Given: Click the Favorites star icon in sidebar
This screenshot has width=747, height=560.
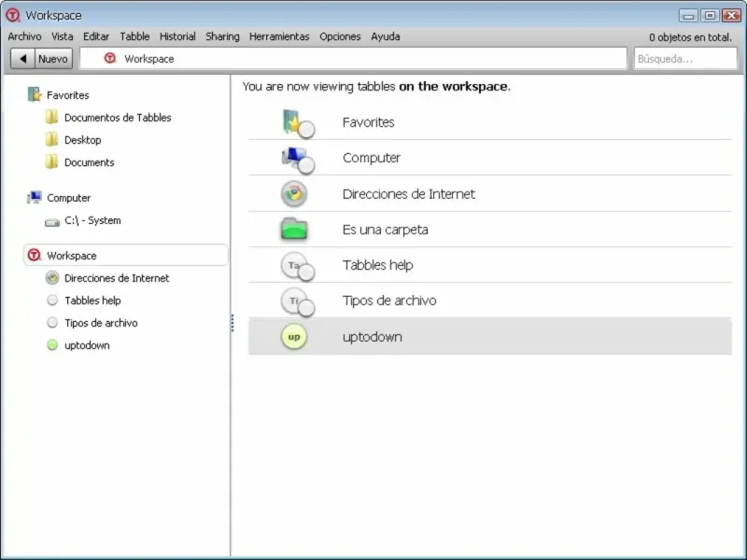Looking at the screenshot, I should point(35,94).
